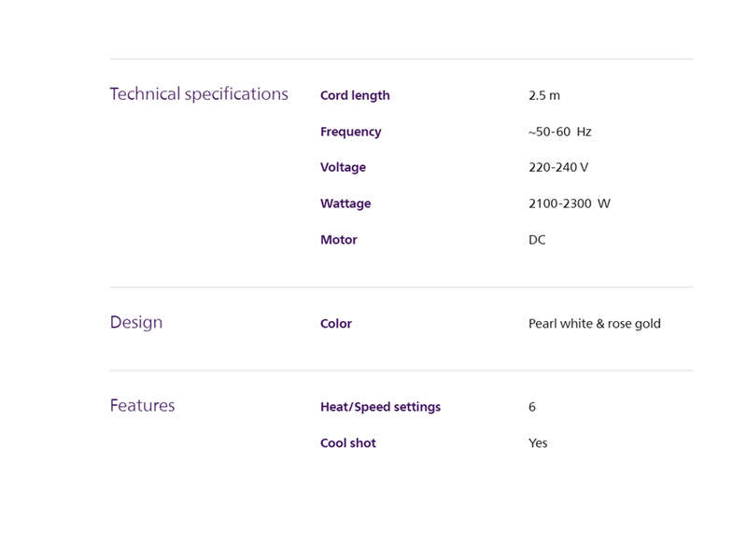Select the Motor label
The image size is (747, 560).
[339, 240]
